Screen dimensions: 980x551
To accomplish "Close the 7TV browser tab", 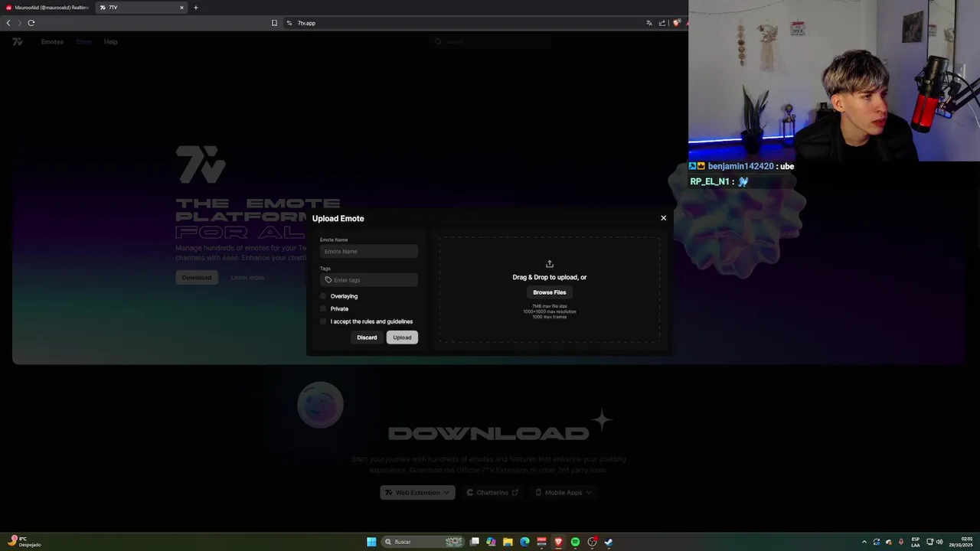I will click(181, 8).
